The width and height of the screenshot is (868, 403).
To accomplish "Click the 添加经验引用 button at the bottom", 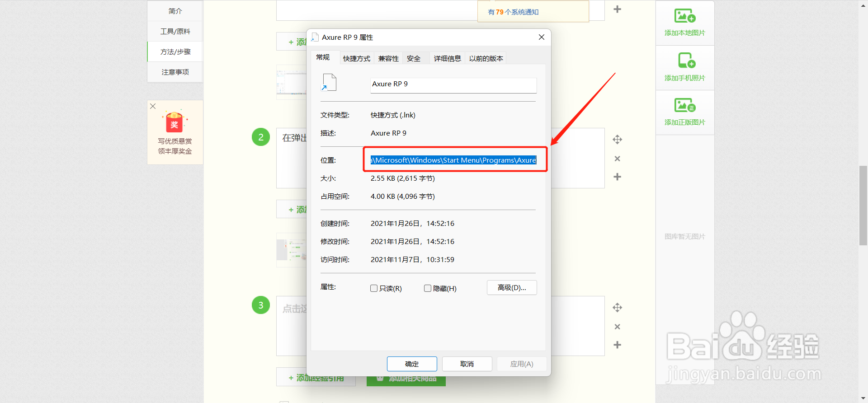I will click(316, 378).
